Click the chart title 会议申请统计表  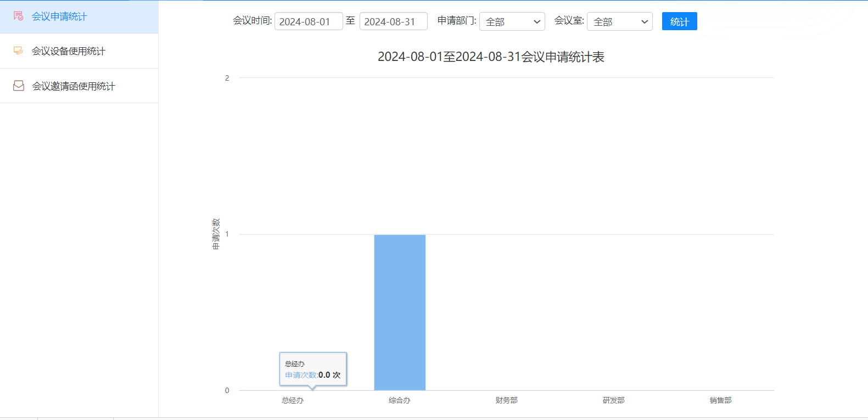coord(491,57)
